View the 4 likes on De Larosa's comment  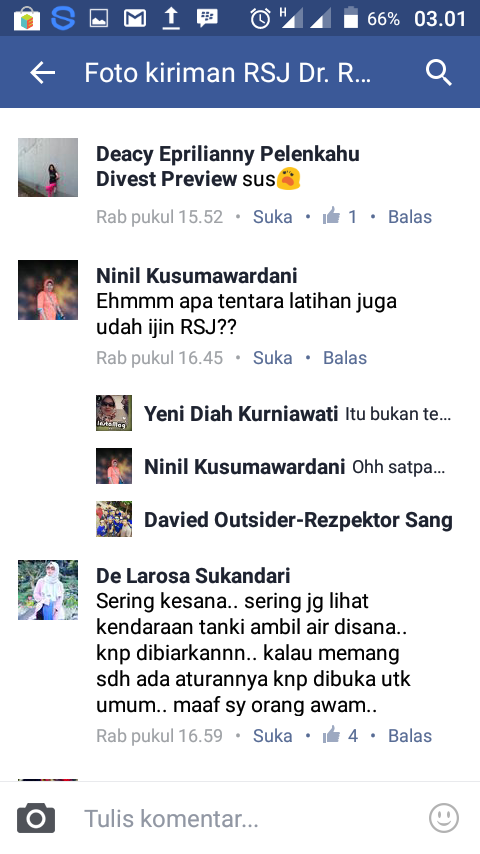pos(340,736)
